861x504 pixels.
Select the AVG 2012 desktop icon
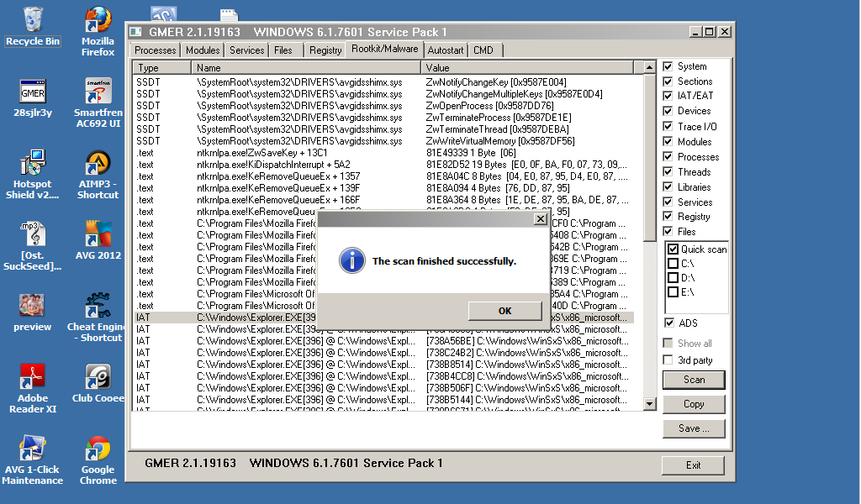98,240
